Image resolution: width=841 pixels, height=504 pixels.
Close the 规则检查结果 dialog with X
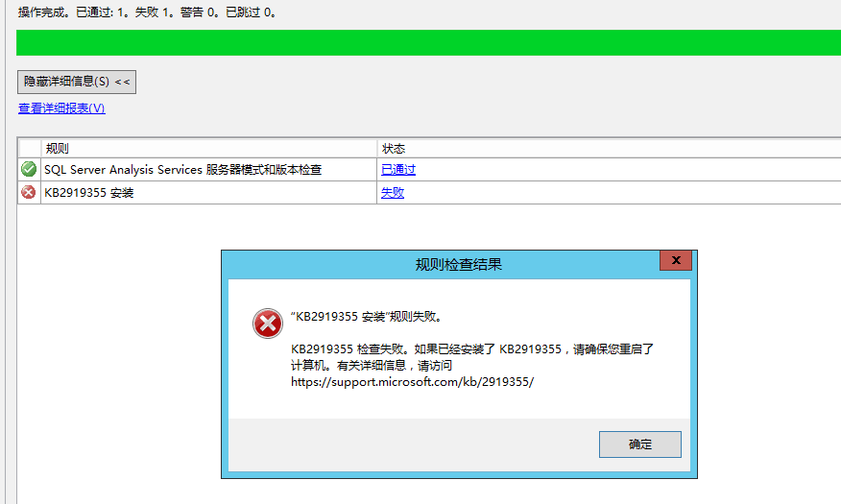[676, 260]
